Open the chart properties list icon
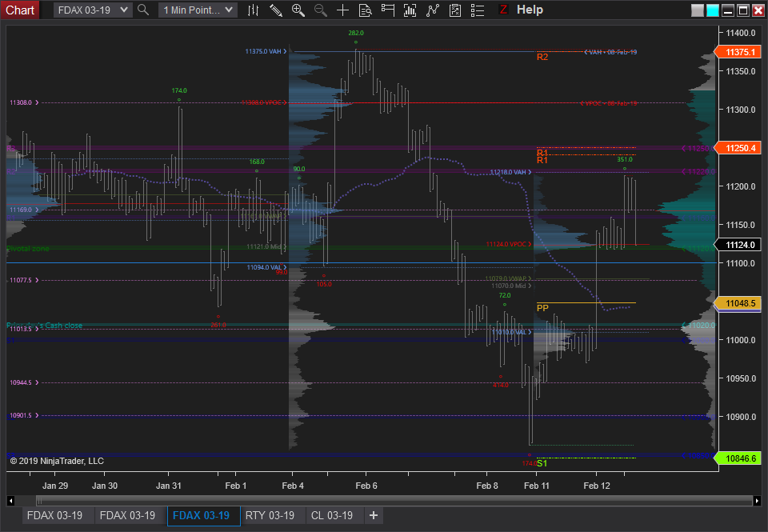This screenshot has height=532, width=768. (478, 10)
